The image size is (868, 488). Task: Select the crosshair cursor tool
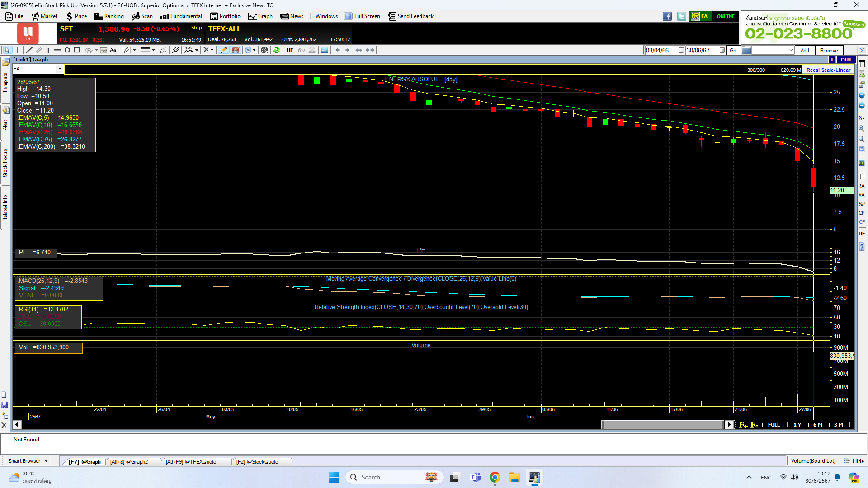point(17,50)
